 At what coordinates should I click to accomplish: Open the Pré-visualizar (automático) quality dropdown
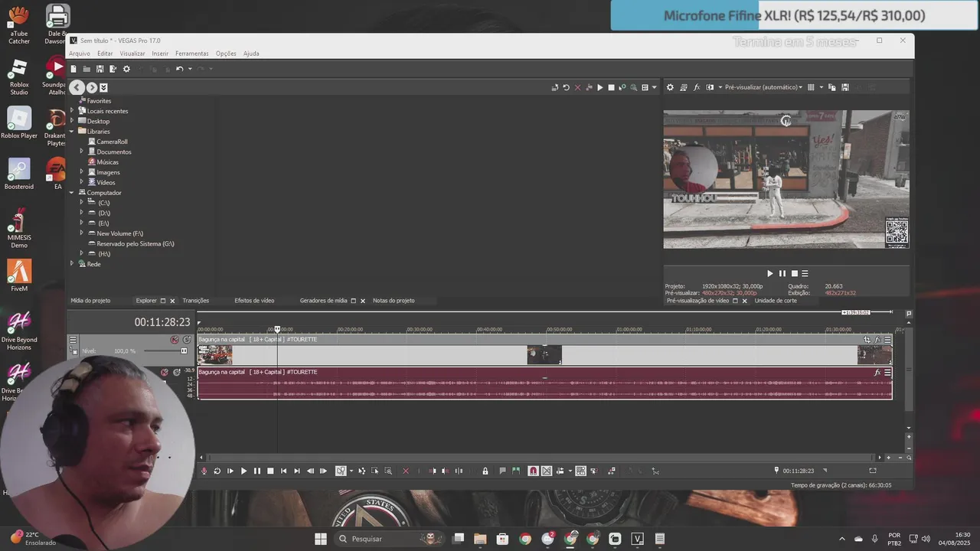pos(763,87)
